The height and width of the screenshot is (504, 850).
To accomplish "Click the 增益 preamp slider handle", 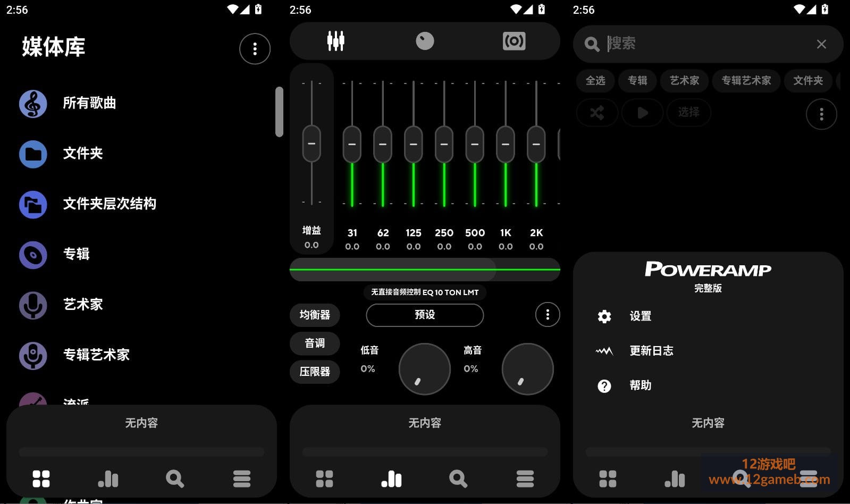I will (312, 144).
